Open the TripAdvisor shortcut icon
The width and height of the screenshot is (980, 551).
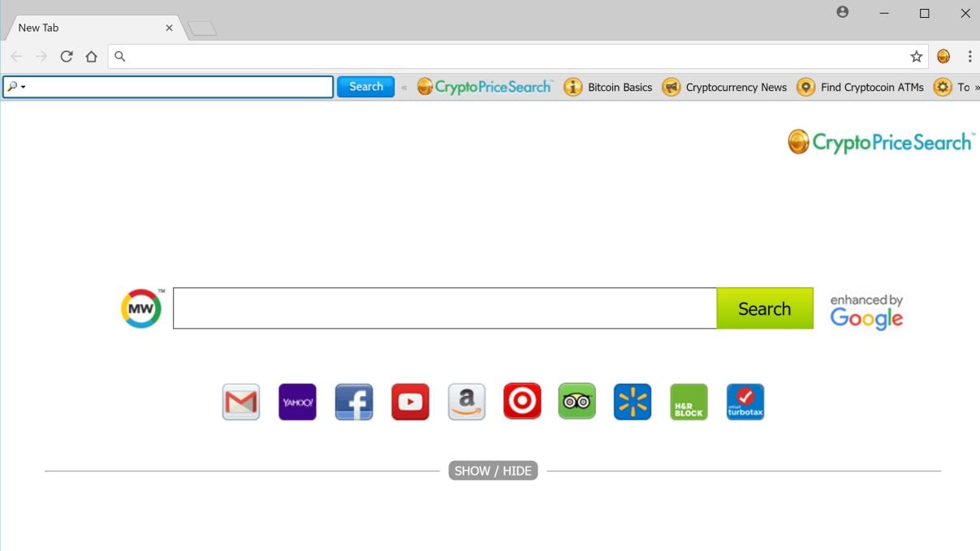577,402
